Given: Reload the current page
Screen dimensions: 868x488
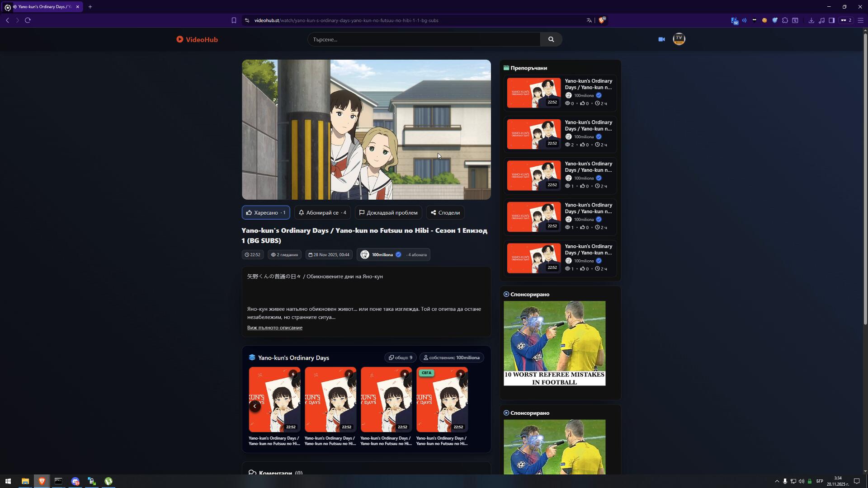Looking at the screenshot, I should 28,20.
